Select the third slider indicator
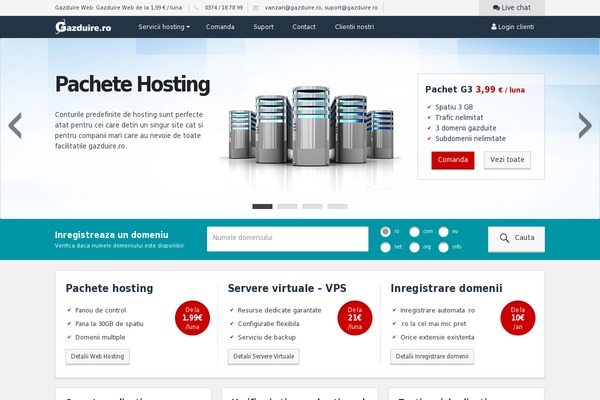The image size is (600, 400). (312, 207)
